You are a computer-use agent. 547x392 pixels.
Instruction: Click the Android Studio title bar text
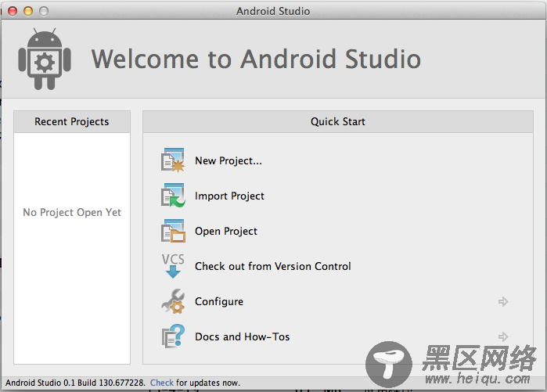point(273,11)
